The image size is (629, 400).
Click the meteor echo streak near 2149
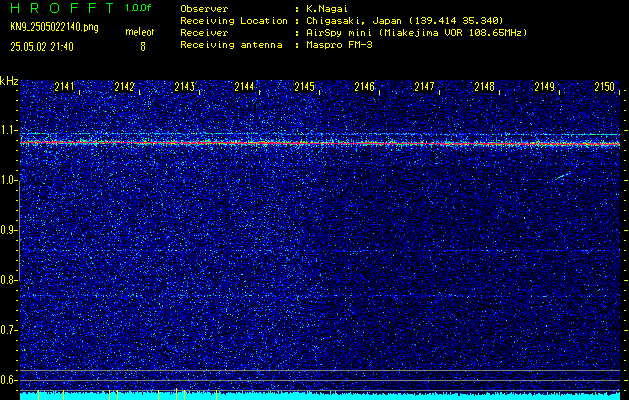pos(564,176)
